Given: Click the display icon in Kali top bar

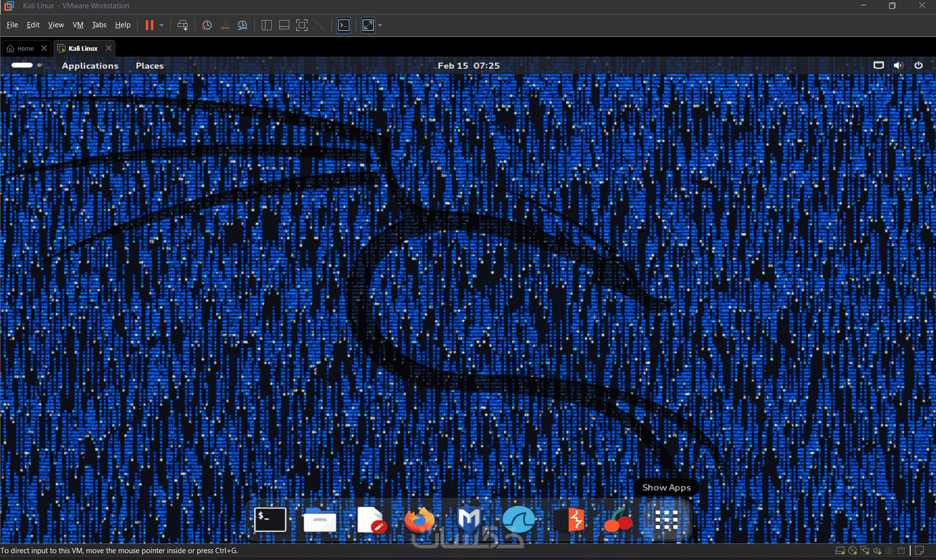Looking at the screenshot, I should pos(878,65).
